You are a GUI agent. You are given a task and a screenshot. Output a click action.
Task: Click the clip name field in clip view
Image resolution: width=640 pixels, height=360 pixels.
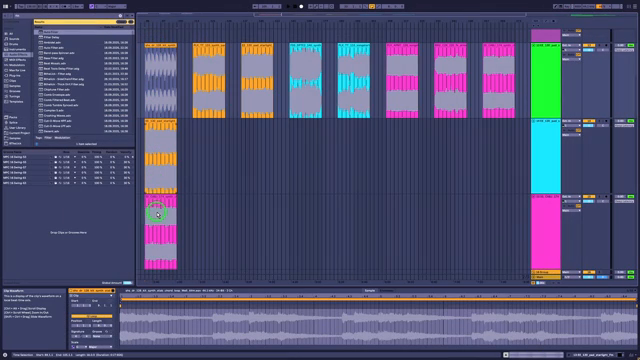(x=92, y=291)
